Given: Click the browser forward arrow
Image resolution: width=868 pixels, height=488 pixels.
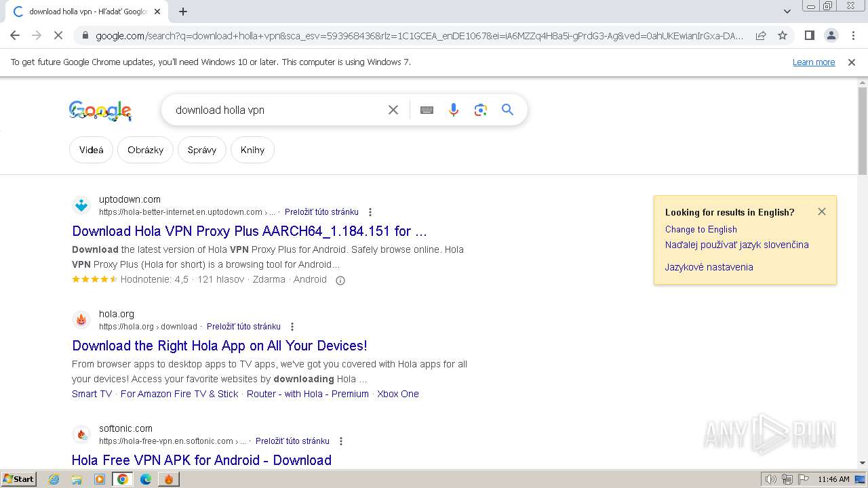Looking at the screenshot, I should 37,35.
